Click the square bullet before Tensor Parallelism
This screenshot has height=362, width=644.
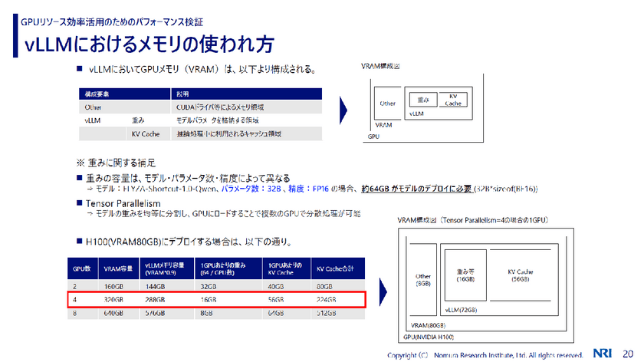pos(79,203)
